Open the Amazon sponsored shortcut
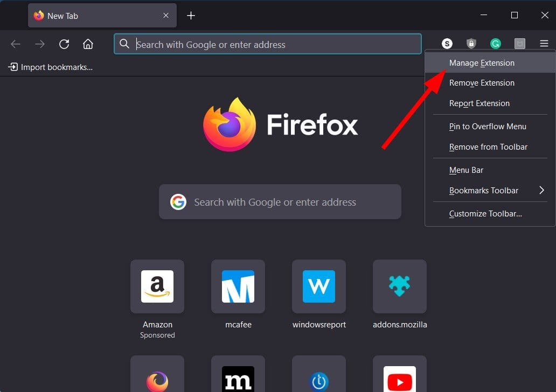 pos(157,286)
